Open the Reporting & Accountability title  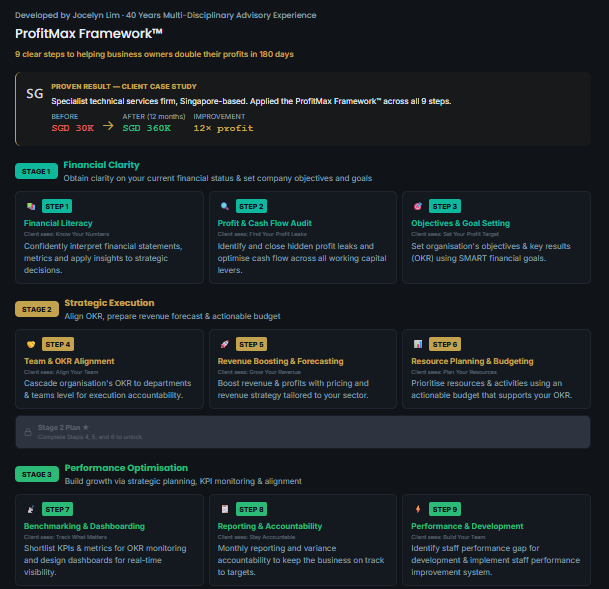[x=270, y=526]
